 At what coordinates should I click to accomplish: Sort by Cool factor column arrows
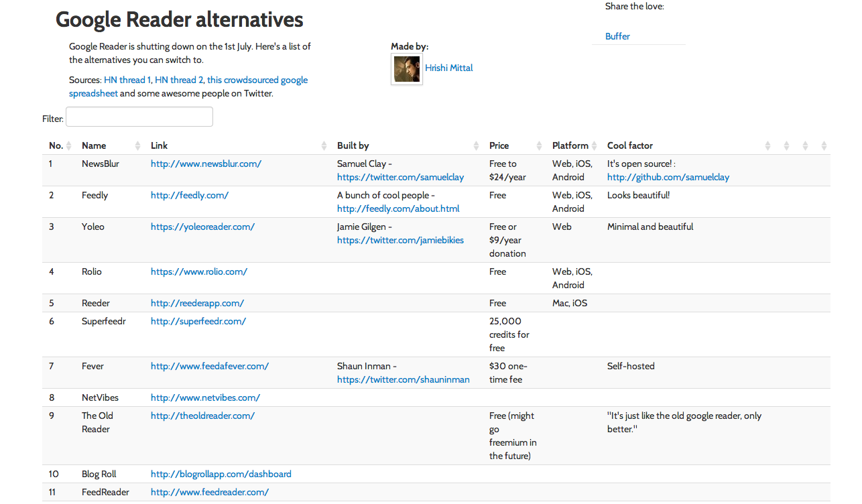coord(767,146)
